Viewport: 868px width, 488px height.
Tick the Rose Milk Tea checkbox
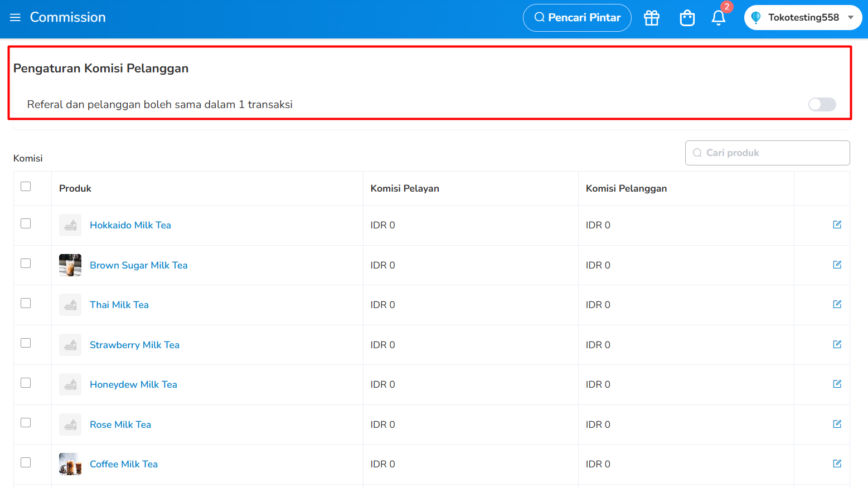coord(26,423)
